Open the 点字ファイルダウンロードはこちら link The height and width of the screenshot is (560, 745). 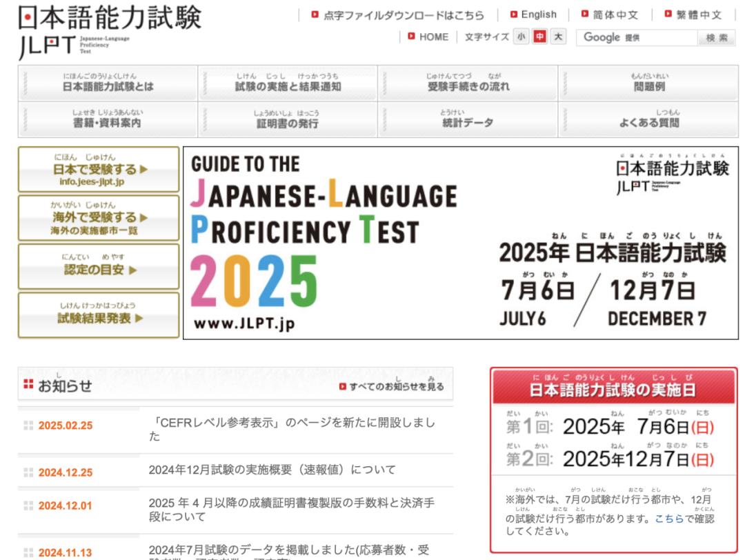[x=404, y=15]
